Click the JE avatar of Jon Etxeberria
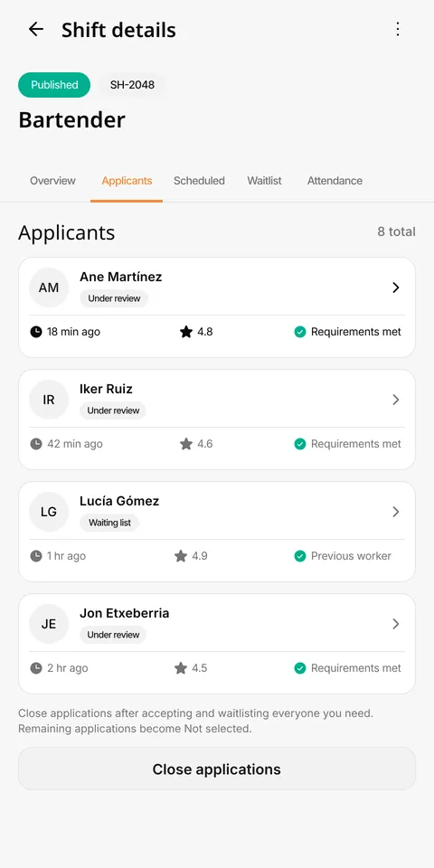The image size is (434, 868). 49,624
